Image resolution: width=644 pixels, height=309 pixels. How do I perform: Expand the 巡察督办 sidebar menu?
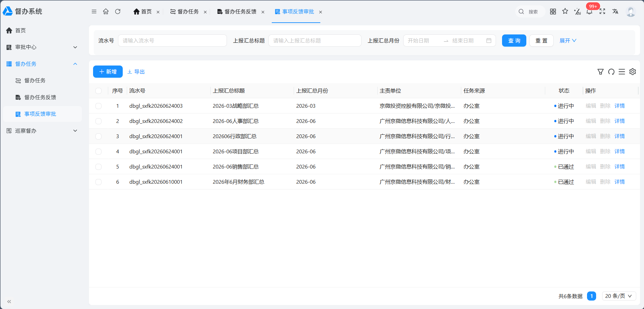(x=42, y=131)
